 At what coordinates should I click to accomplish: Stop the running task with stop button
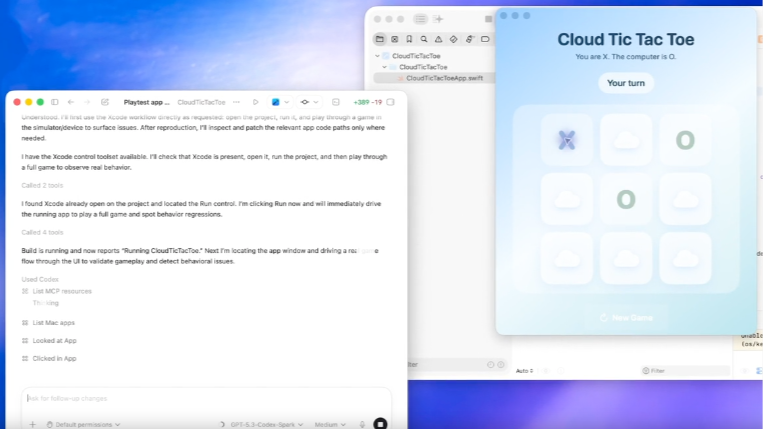(380, 424)
